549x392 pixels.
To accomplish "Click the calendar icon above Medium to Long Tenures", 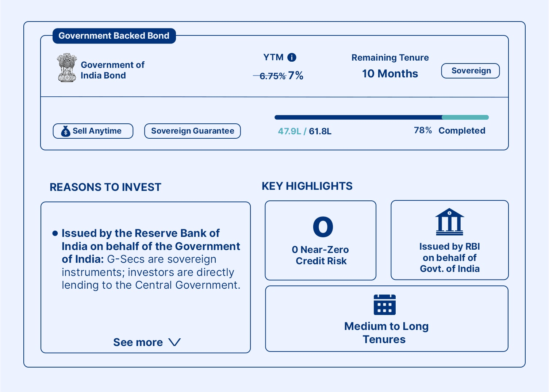I will pyautogui.click(x=385, y=305).
